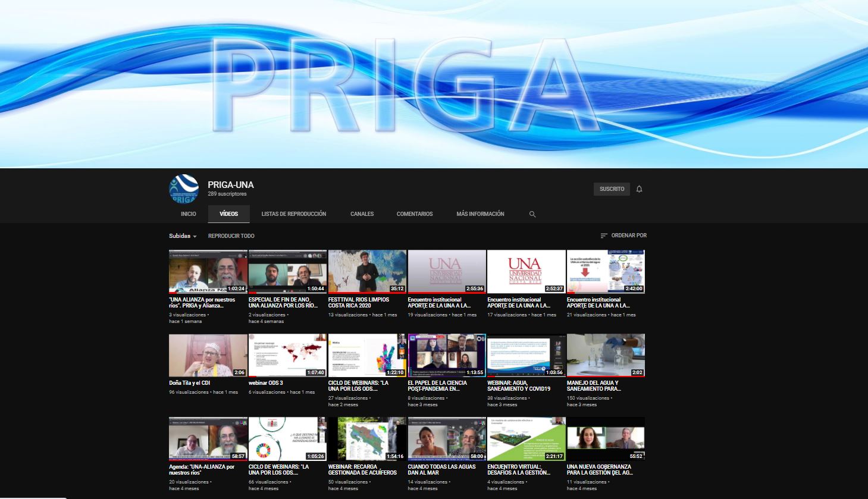Open the ESPECIAL DE FIN DE AÑO title
This screenshot has width=868, height=499.
point(284,303)
